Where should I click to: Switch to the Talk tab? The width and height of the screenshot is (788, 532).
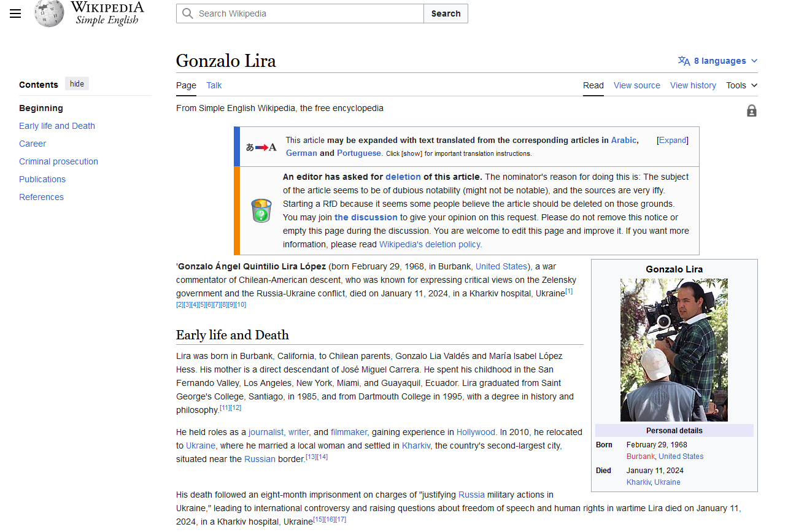(x=214, y=85)
